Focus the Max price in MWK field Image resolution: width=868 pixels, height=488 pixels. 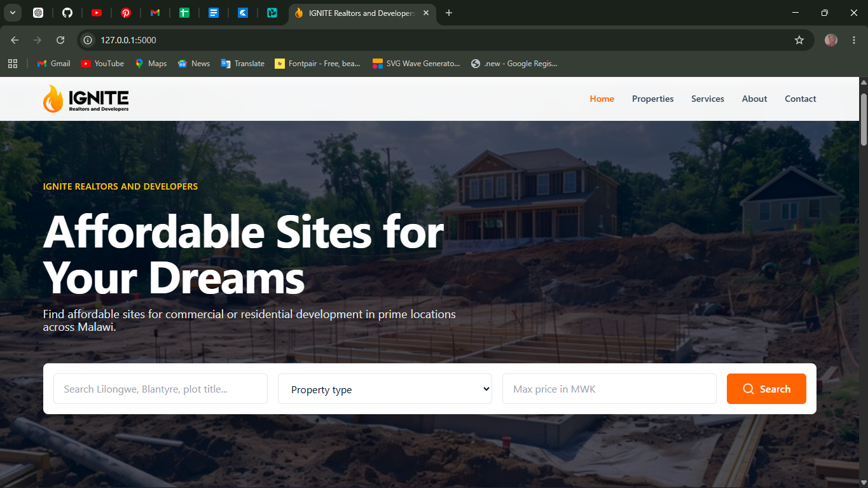pyautogui.click(x=609, y=389)
